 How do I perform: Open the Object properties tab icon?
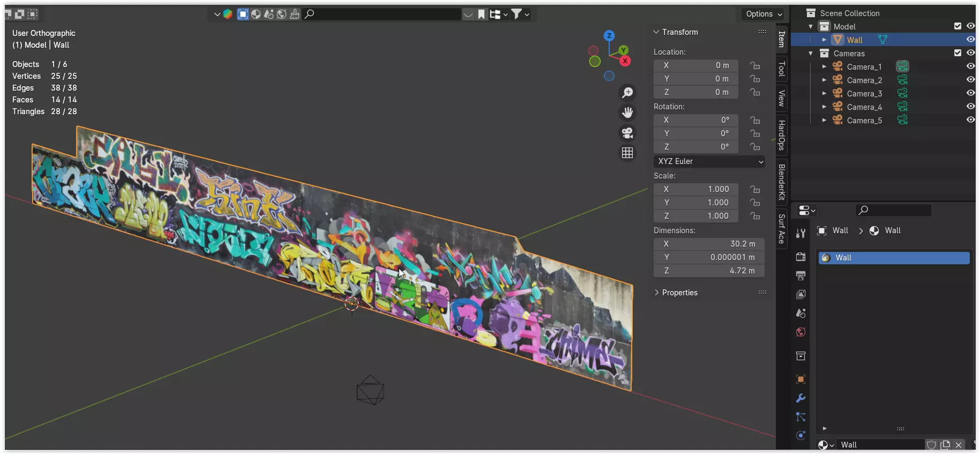[x=801, y=379]
